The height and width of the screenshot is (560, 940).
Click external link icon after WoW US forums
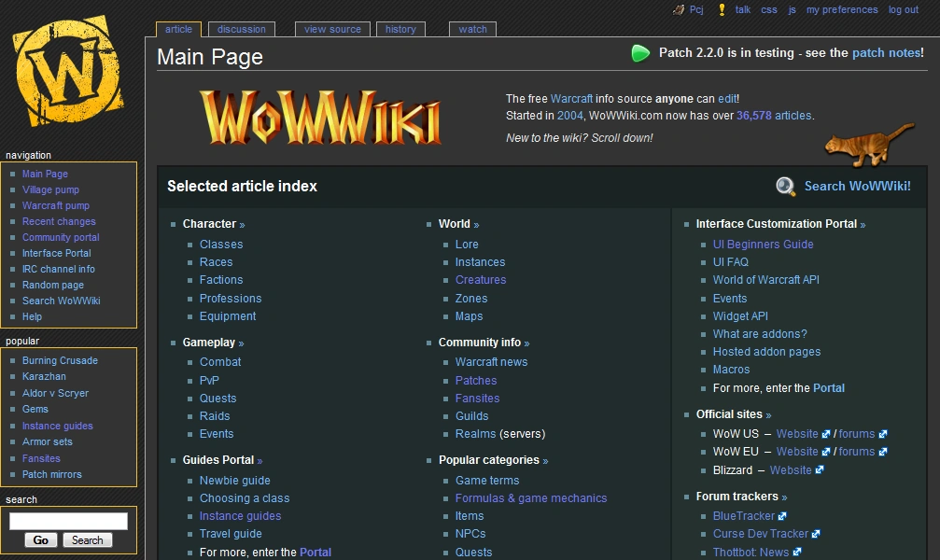pyautogui.click(x=883, y=434)
